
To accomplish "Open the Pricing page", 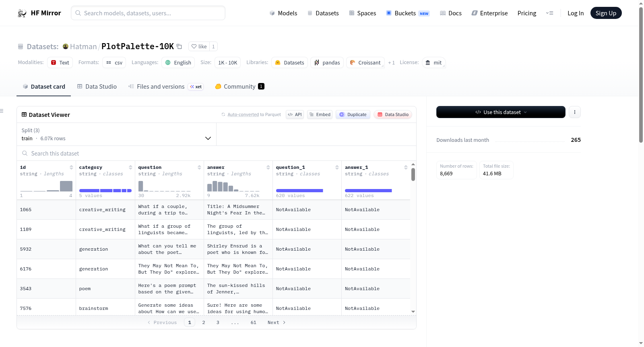I will coord(526,13).
